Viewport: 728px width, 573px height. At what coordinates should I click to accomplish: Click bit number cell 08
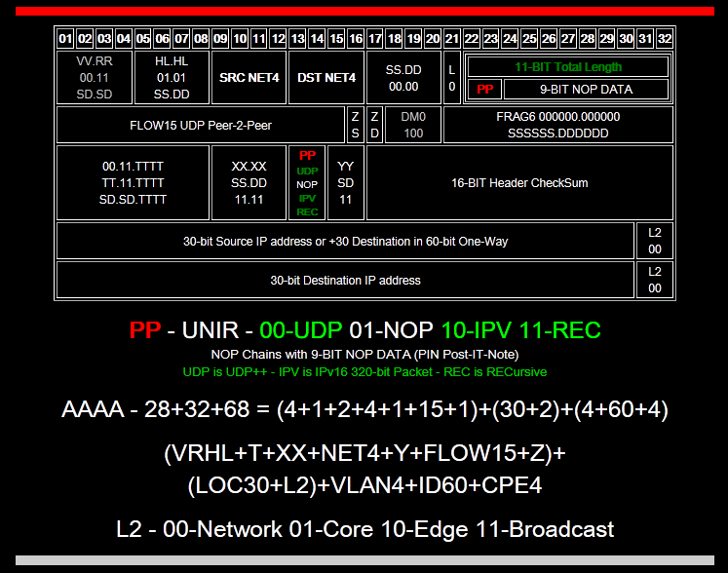tap(201, 38)
